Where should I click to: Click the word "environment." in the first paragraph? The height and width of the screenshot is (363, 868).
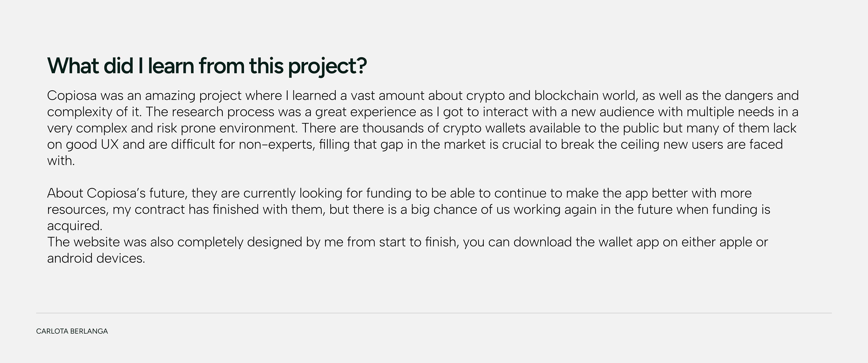tap(258, 128)
